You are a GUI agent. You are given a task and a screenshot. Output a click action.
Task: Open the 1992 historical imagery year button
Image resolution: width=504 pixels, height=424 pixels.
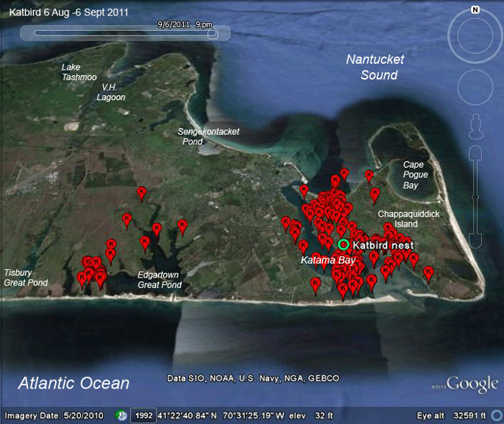click(143, 416)
